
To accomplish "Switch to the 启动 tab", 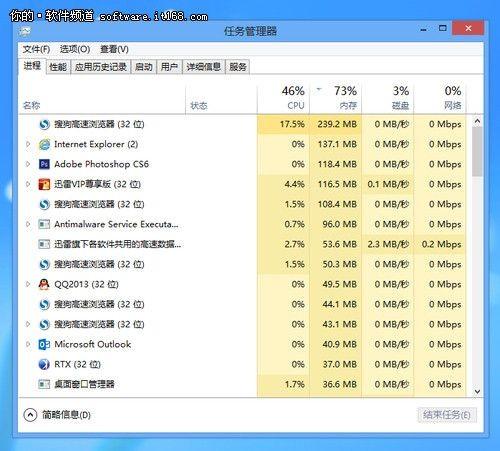I will click(x=144, y=67).
